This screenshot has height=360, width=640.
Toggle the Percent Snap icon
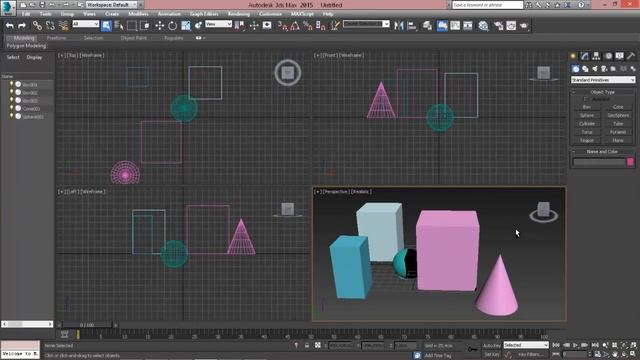[308, 26]
